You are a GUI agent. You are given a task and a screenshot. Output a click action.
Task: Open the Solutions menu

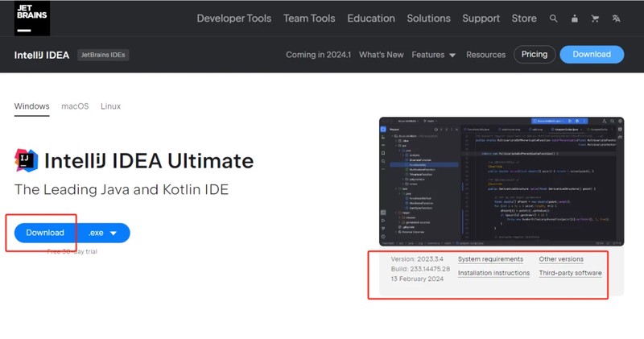pos(428,19)
